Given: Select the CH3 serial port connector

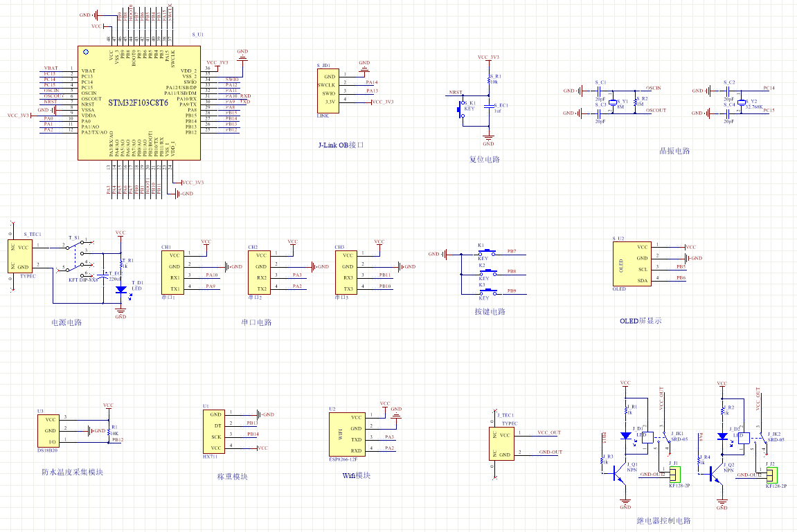Looking at the screenshot, I should 346,272.
